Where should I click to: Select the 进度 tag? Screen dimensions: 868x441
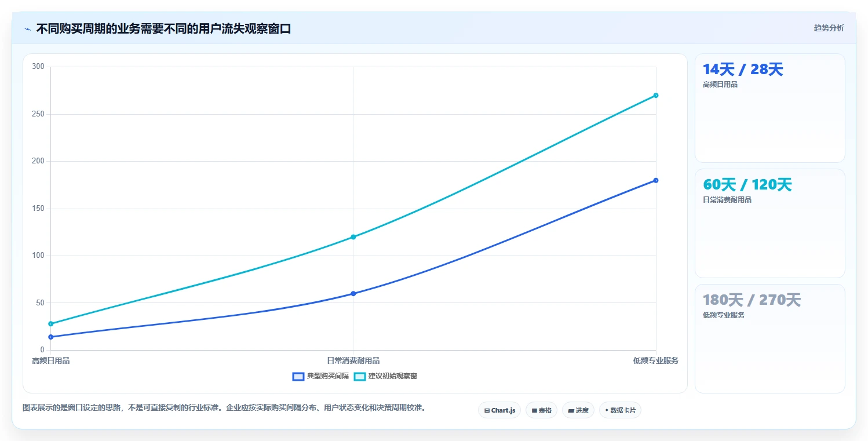point(578,410)
